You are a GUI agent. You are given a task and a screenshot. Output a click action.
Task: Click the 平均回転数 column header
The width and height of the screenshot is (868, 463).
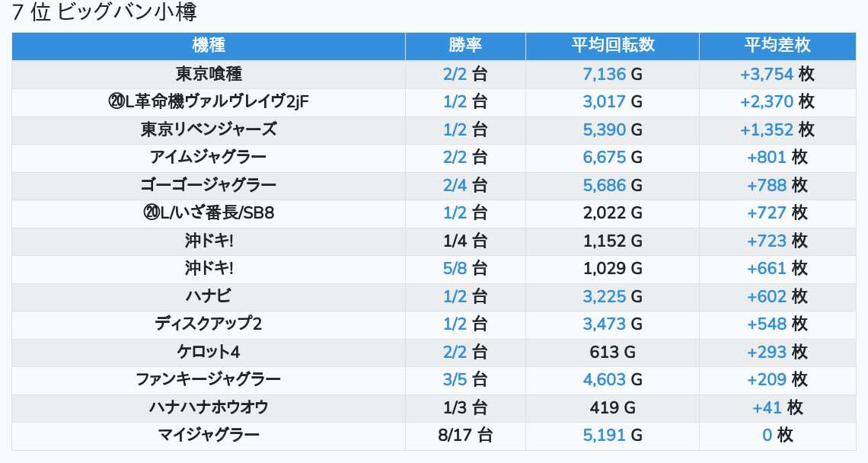pos(612,46)
